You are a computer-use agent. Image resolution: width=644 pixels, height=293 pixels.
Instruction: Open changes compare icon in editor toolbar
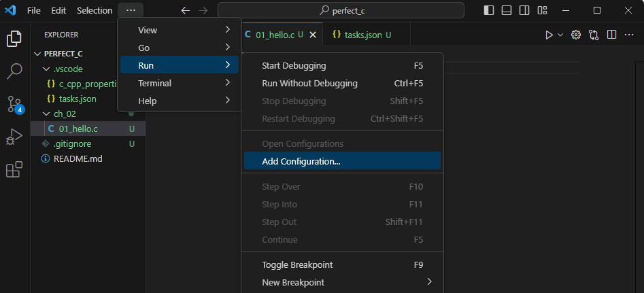coord(594,35)
